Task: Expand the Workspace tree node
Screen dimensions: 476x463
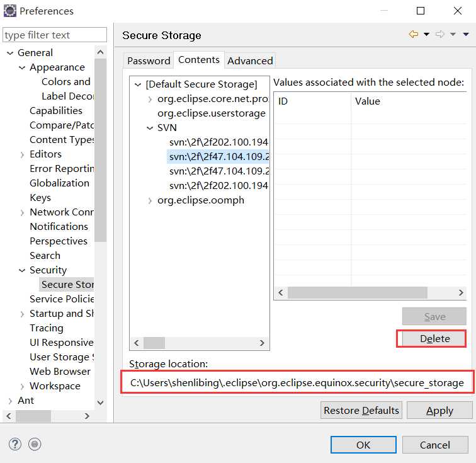Action: pos(22,386)
